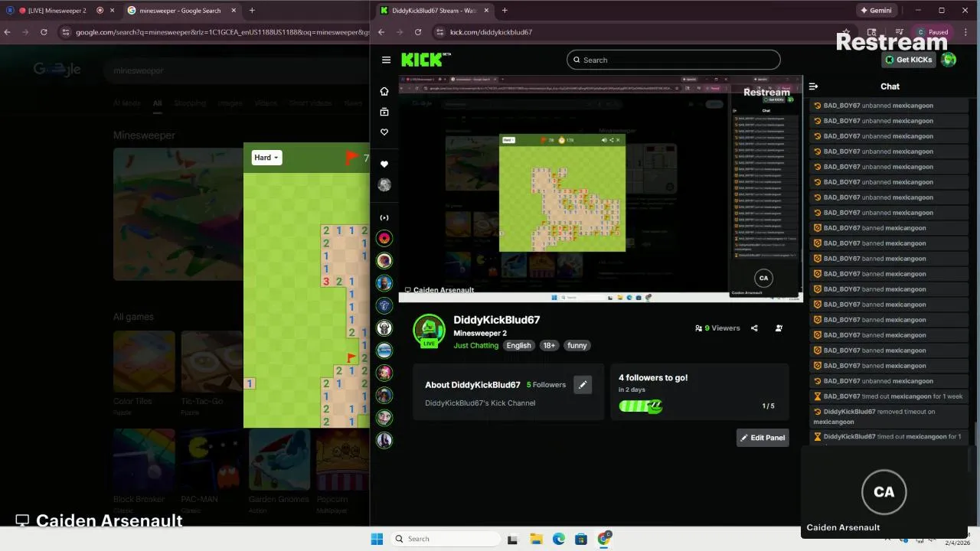Click the follower goal progress bar
This screenshot has height=551, width=980.
[x=640, y=406]
